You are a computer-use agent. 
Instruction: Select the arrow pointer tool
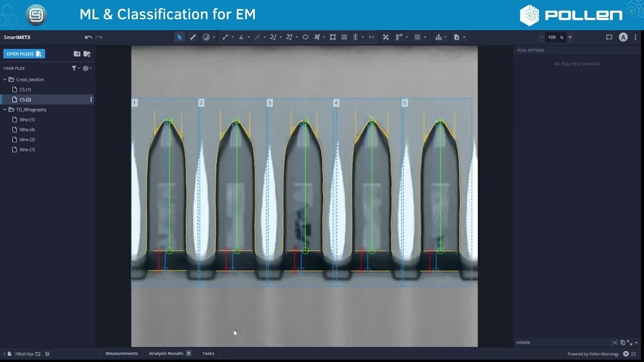tap(180, 37)
